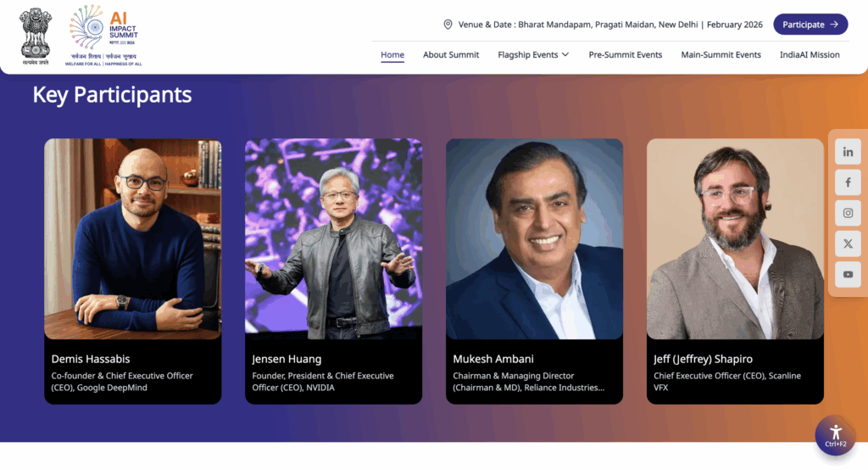Click the Jeff (Jeffrey) Shapiro name caption
868x470 pixels.
(x=703, y=359)
